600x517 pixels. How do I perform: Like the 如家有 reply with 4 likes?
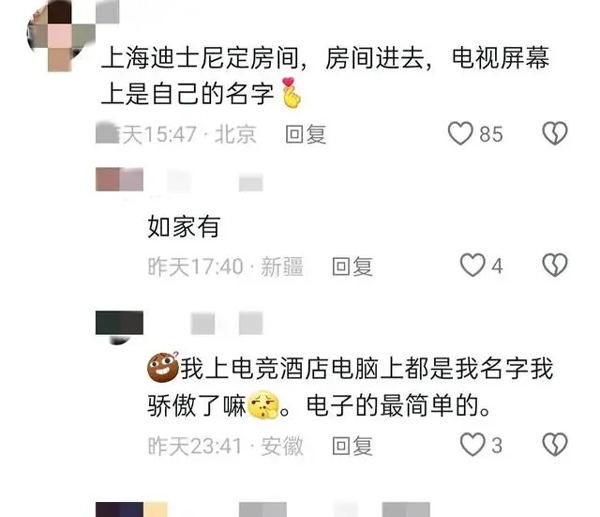pyautogui.click(x=473, y=265)
